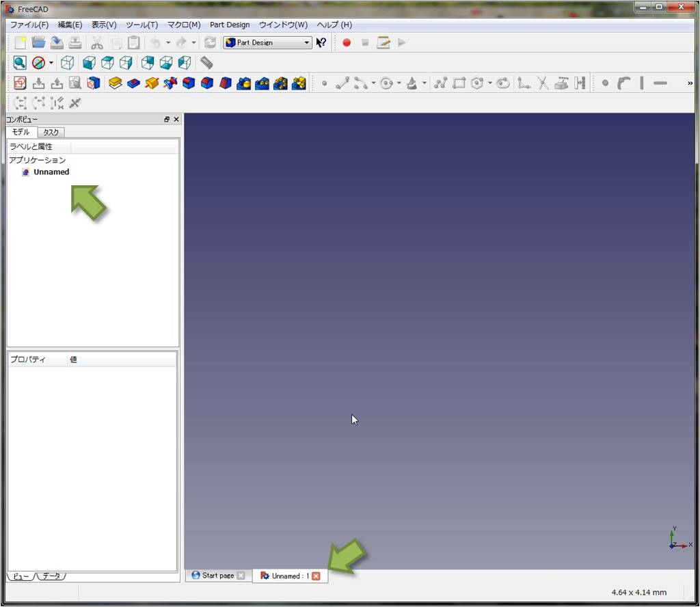This screenshot has width=700, height=607.
Task: Select the sketcher Line tool
Action: pyautogui.click(x=342, y=83)
